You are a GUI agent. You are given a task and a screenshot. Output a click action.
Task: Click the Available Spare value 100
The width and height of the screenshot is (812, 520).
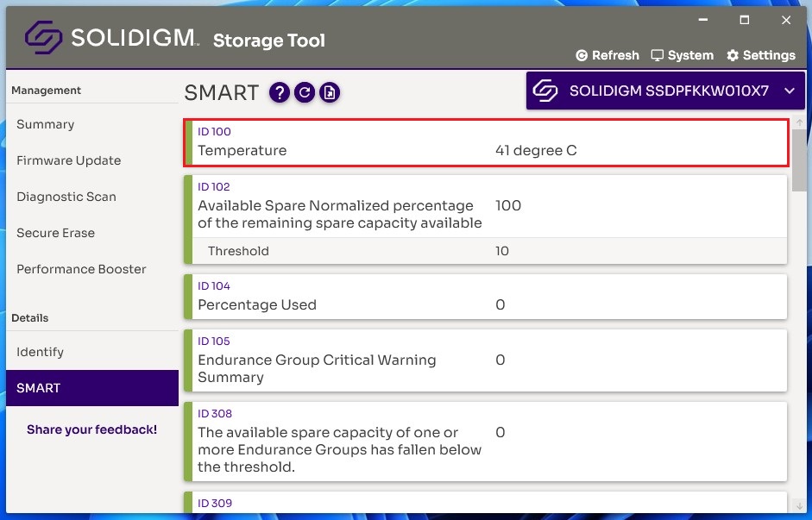coord(508,205)
